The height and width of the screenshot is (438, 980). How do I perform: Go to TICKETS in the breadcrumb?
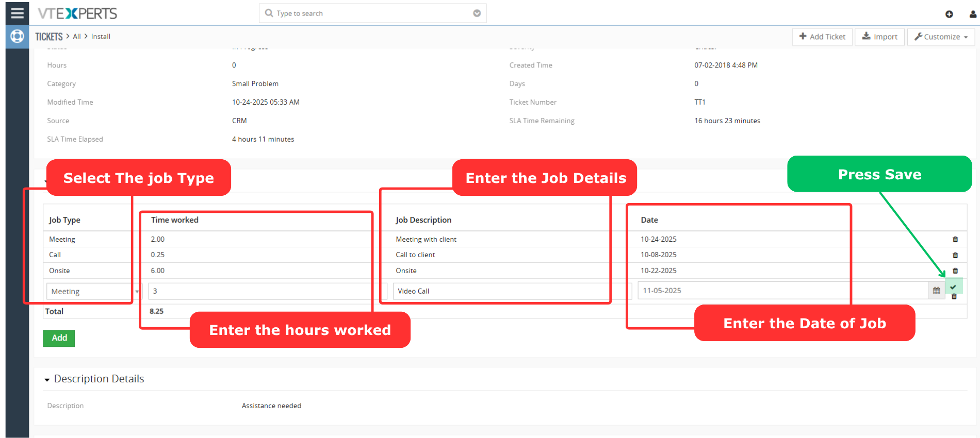click(x=48, y=37)
